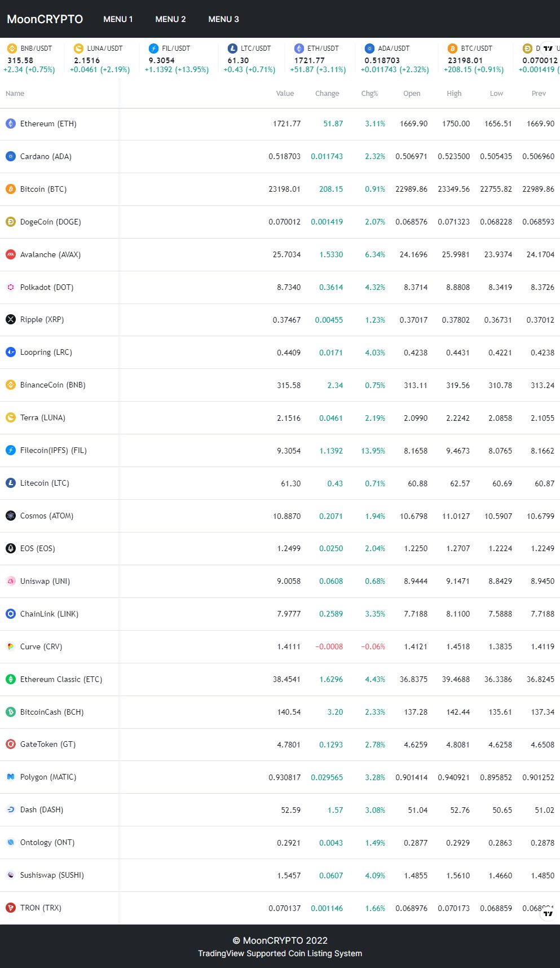
Task: Open the Filecoin(IPFS) (FIL) row name
Action: coord(53,450)
